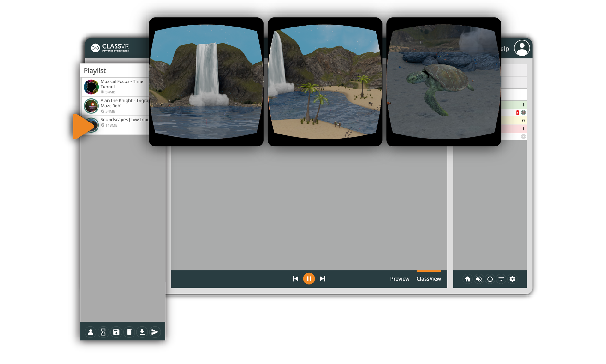This screenshot has height=364, width=606.
Task: Select the assign students icon on playlist toolbar
Action: (90, 332)
